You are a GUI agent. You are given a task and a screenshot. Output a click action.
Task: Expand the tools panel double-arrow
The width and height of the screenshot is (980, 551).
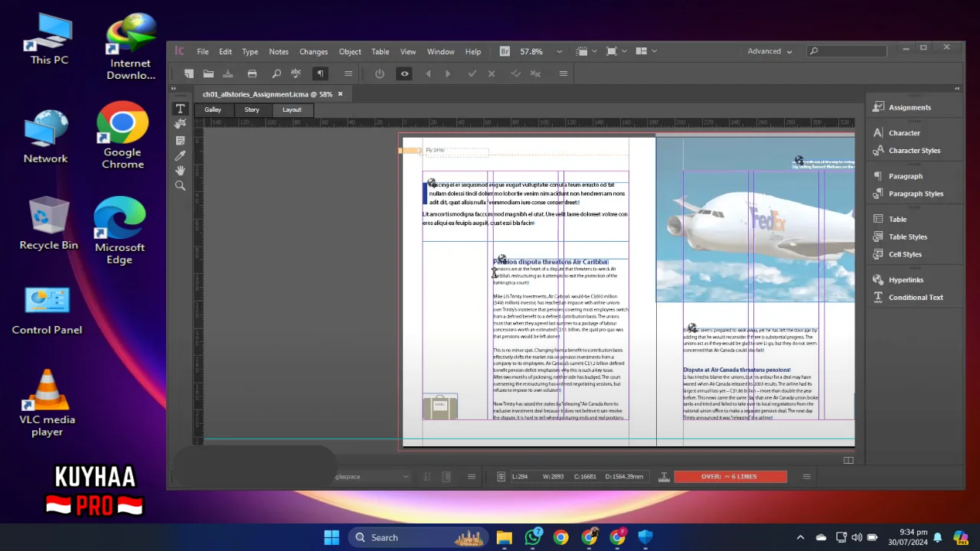(x=174, y=89)
